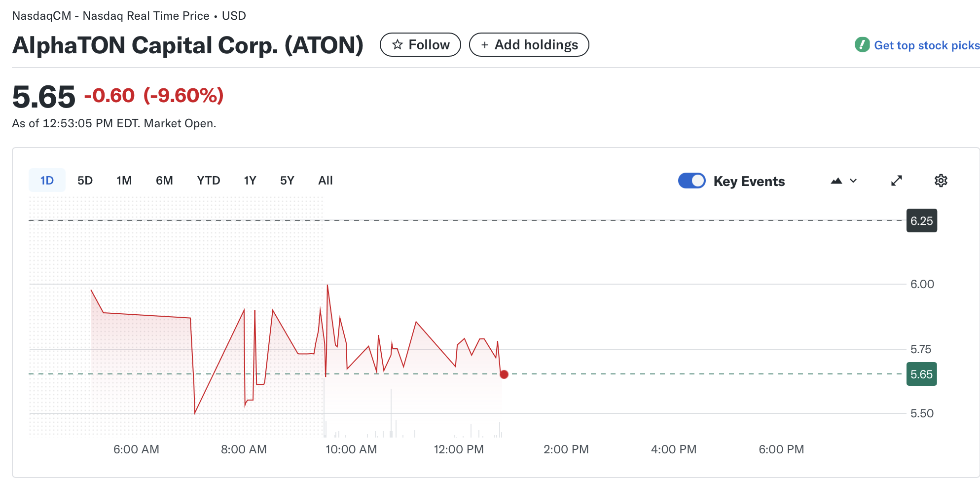Switch to the 5D range tab
The image size is (980, 478).
(x=85, y=181)
